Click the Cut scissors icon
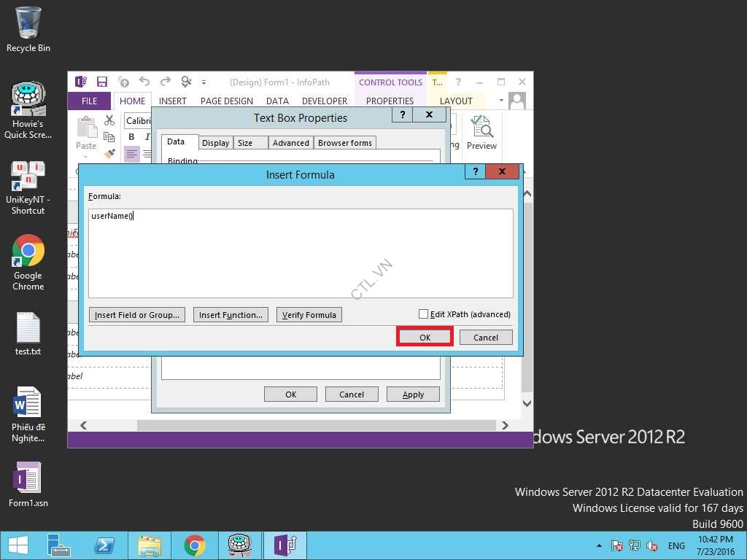 point(109,120)
